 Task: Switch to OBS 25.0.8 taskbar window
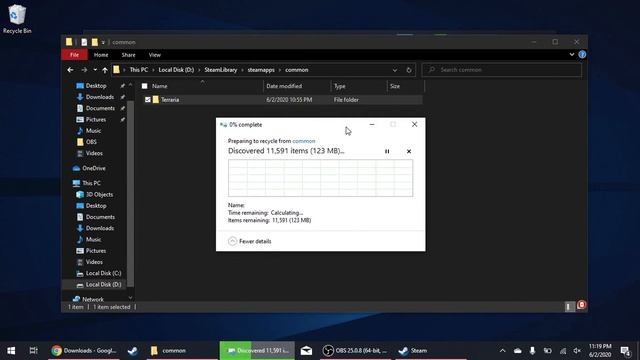click(354, 351)
